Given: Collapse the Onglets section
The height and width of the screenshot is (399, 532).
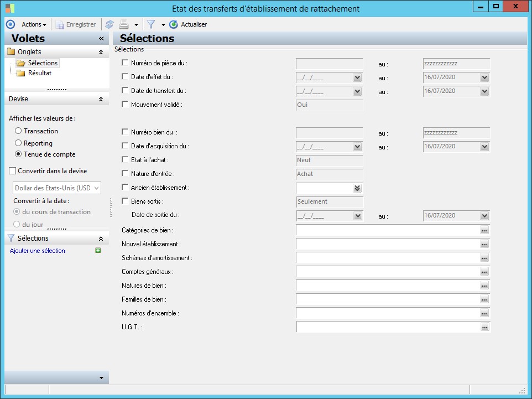Looking at the screenshot, I should point(101,52).
